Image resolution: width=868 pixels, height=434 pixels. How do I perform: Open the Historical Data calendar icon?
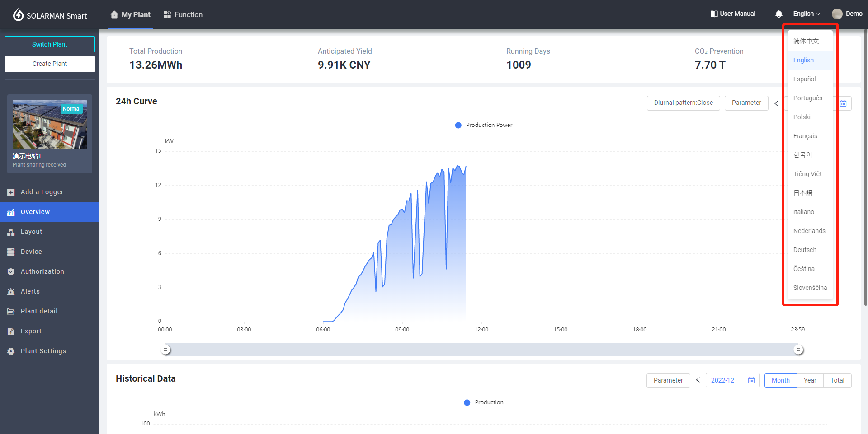point(751,381)
